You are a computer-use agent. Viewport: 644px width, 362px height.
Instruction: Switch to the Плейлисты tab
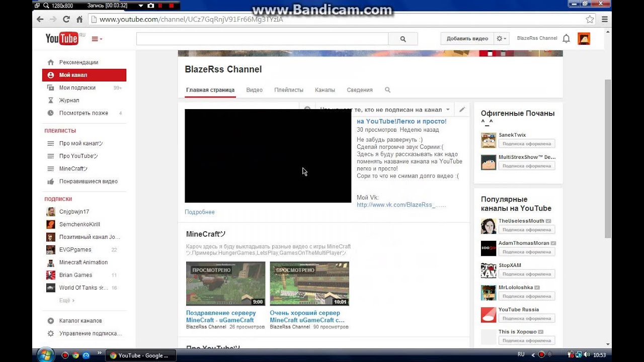click(x=289, y=90)
